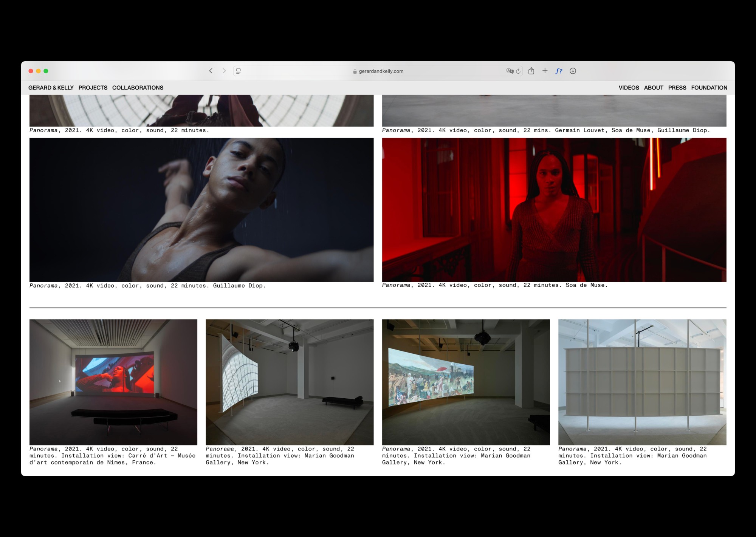The height and width of the screenshot is (537, 756).
Task: Open the red Soa de Muse still
Action: tap(554, 210)
